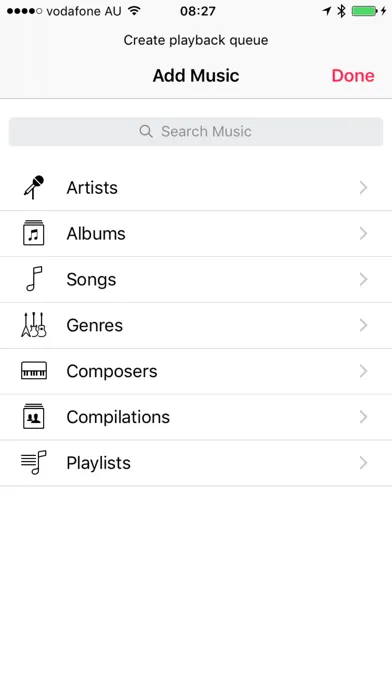This screenshot has width=392, height=696.
Task: Tap the Bluetooth status bar icon
Action: click(x=341, y=11)
